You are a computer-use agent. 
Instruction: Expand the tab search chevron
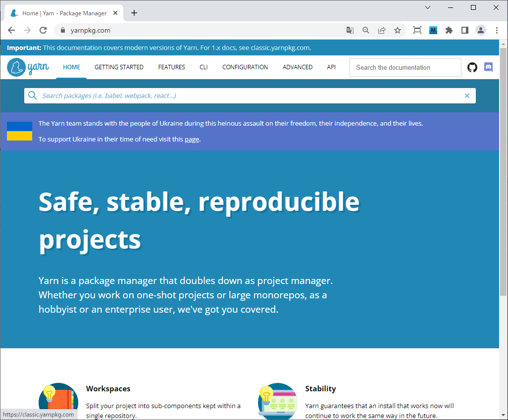pyautogui.click(x=428, y=7)
